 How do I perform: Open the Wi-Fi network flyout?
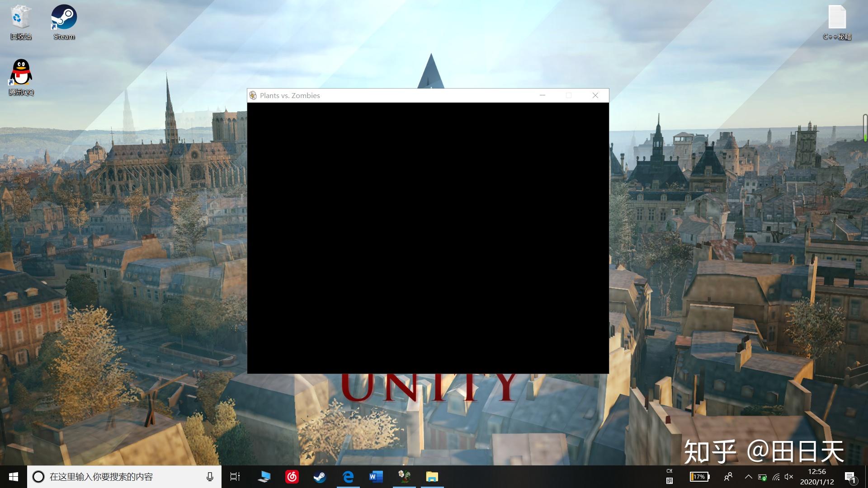776,477
